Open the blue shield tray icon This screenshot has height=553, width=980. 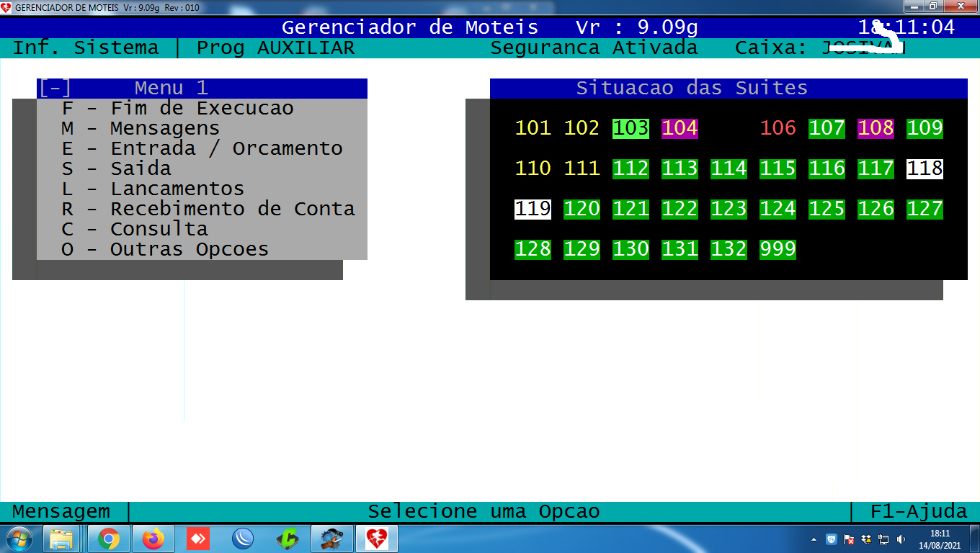(832, 539)
